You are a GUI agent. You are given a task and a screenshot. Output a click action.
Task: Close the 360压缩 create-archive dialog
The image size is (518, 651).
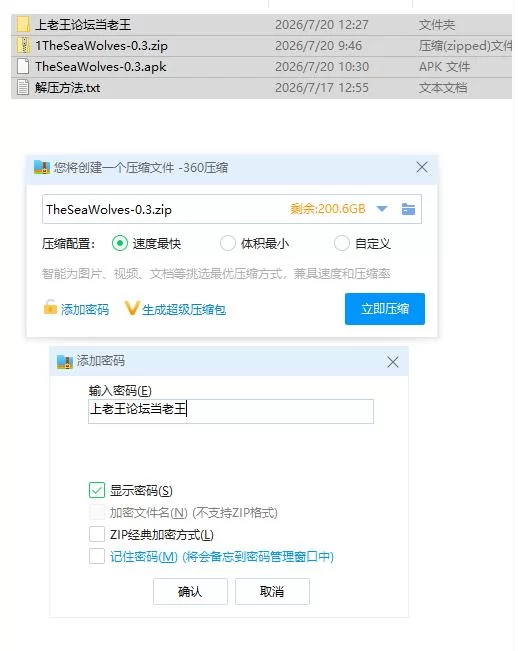(x=422, y=167)
